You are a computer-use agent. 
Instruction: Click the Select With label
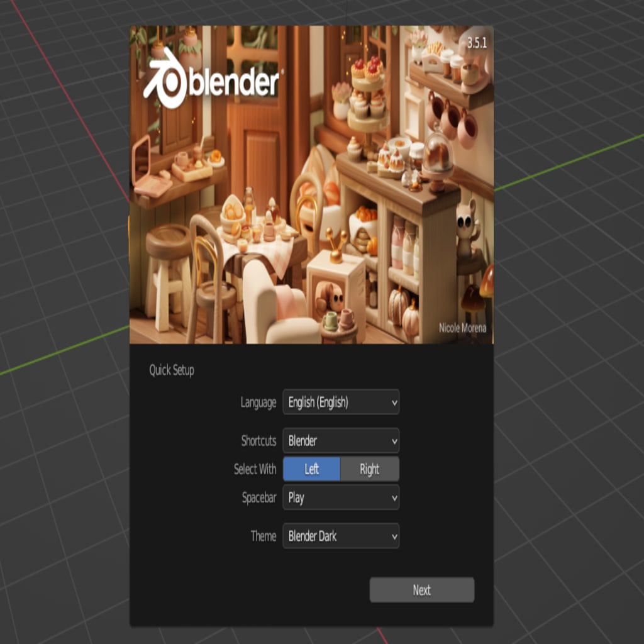click(255, 469)
